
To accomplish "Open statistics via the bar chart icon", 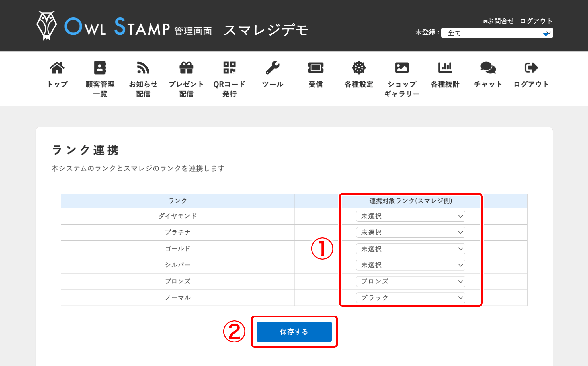I will (x=445, y=68).
